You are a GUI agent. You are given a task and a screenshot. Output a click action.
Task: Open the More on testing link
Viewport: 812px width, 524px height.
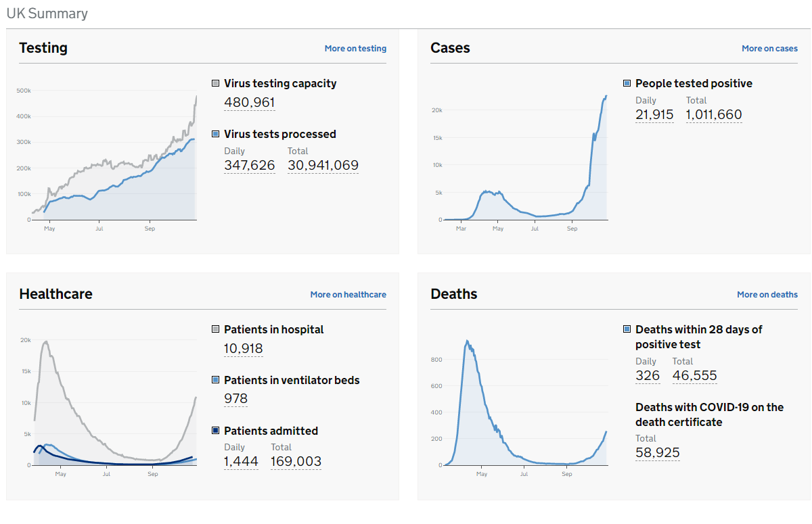click(x=355, y=49)
